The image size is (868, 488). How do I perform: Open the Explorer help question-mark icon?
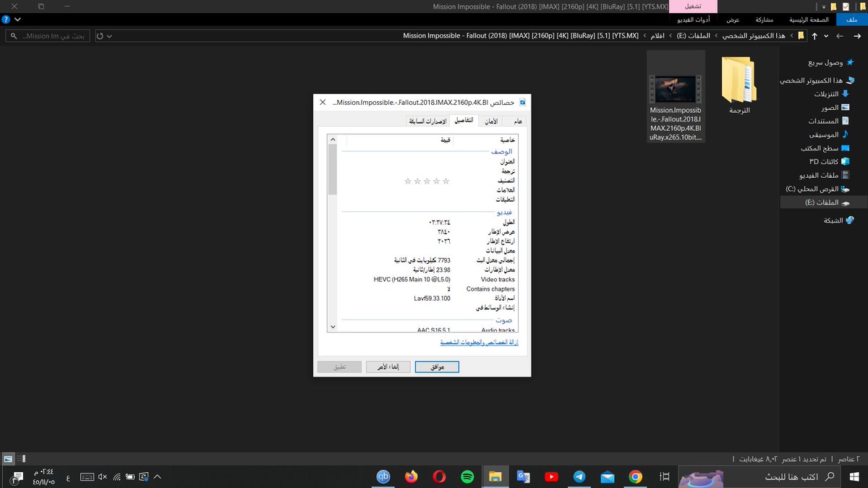(x=6, y=20)
